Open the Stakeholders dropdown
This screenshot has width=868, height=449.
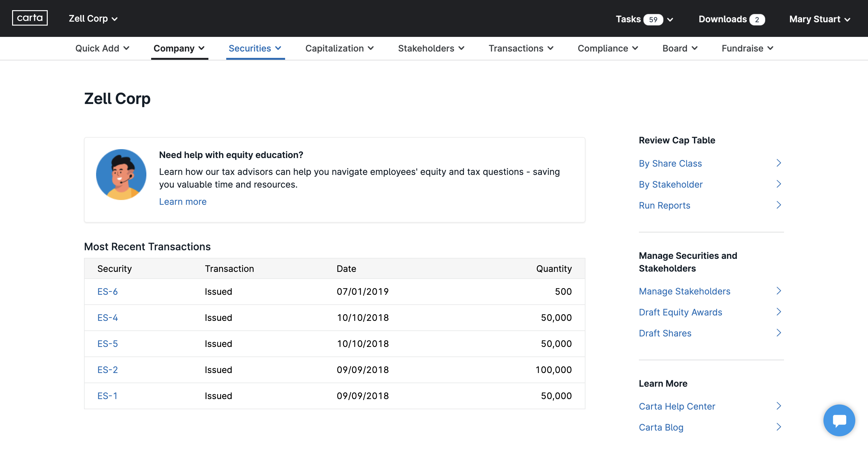point(431,48)
